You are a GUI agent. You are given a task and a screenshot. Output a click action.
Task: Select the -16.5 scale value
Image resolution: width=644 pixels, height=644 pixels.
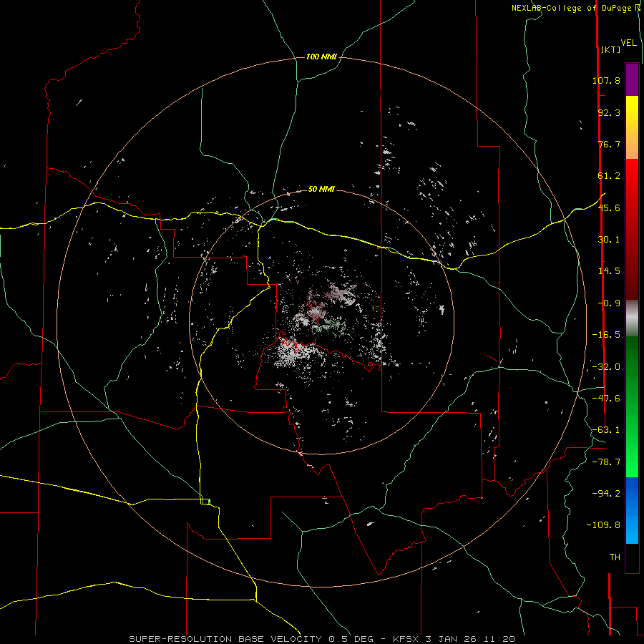pos(606,335)
